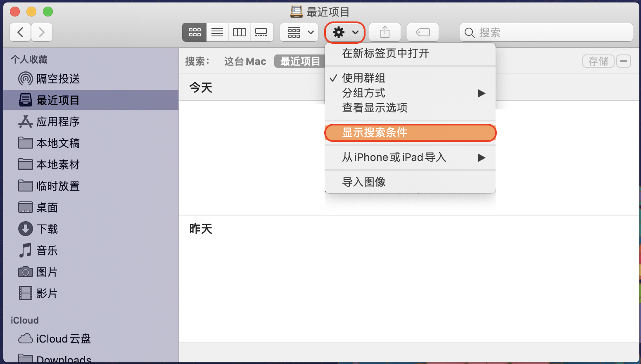641x364 pixels.
Task: Toggle the 使用群组 checked option
Action: click(363, 78)
